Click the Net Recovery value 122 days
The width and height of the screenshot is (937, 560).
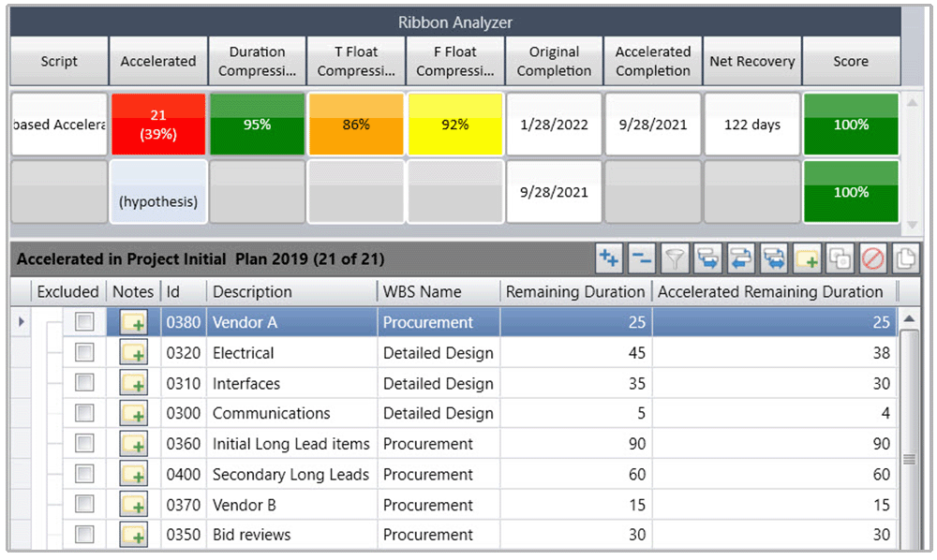click(751, 123)
